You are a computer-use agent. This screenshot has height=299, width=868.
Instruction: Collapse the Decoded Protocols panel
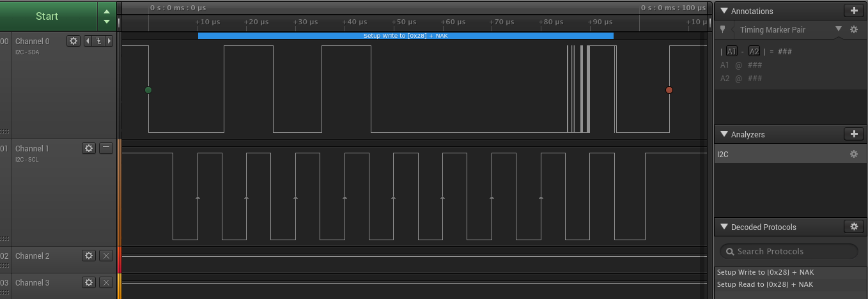(x=724, y=227)
